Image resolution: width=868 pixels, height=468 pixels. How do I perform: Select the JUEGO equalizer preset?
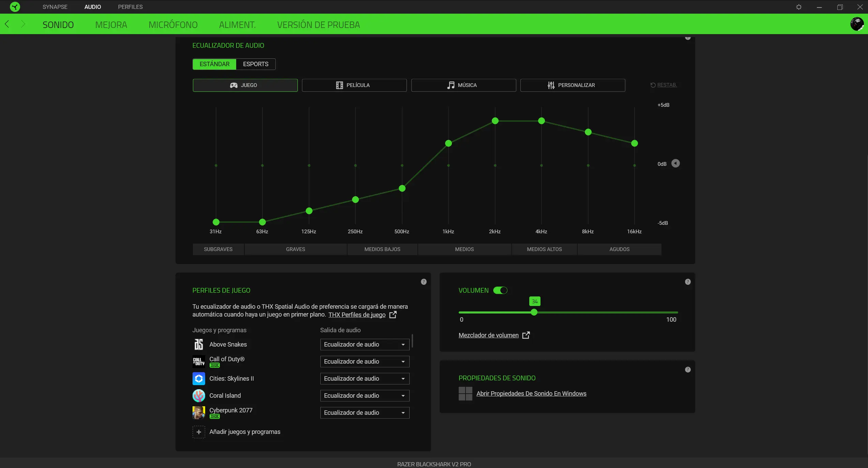coord(245,85)
